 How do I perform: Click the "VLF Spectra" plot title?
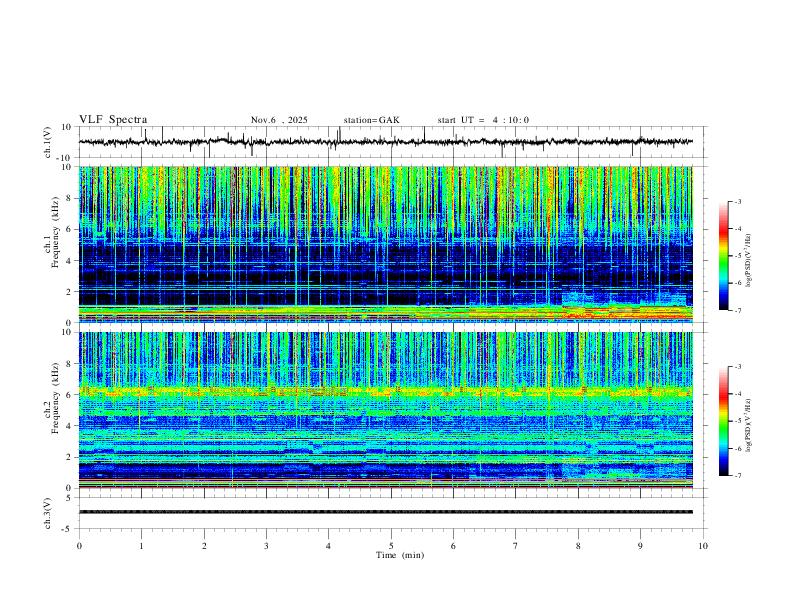tap(113, 120)
